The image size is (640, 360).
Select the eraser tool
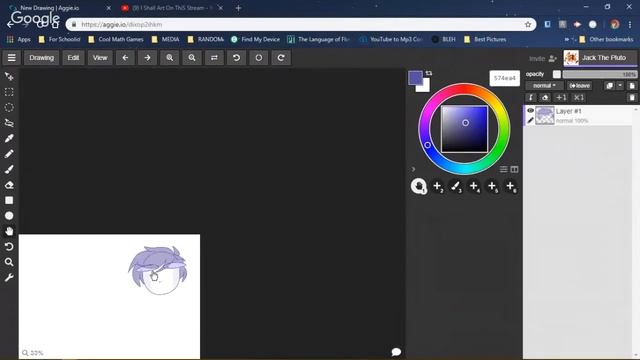point(9,185)
